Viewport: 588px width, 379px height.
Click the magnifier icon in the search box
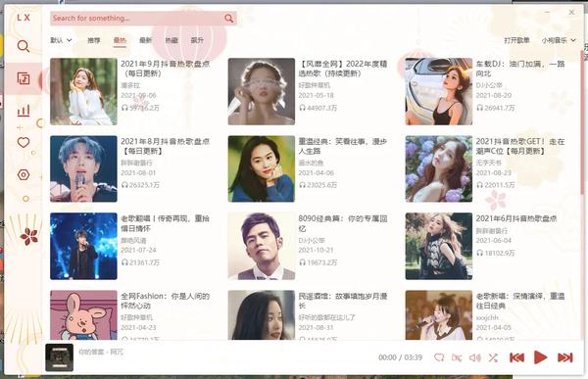[228, 18]
